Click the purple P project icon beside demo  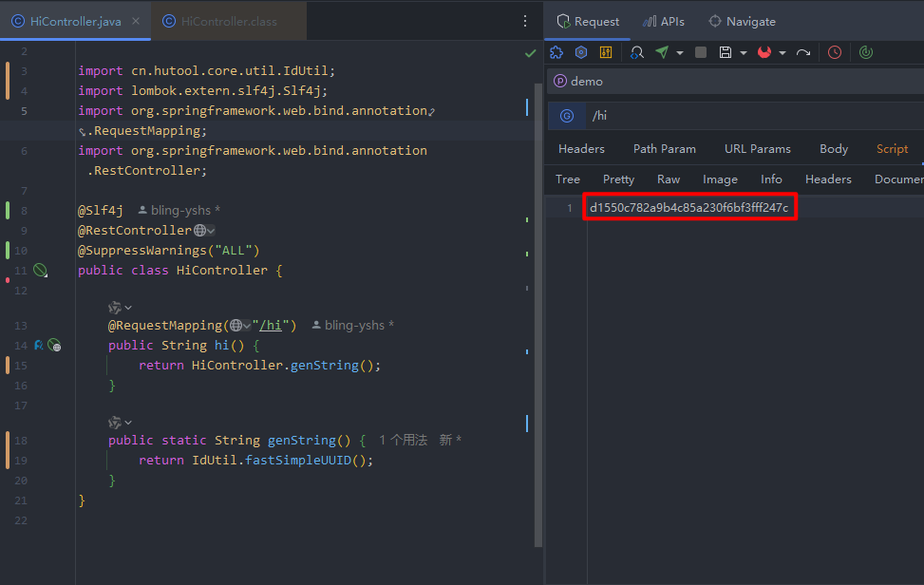click(x=560, y=82)
